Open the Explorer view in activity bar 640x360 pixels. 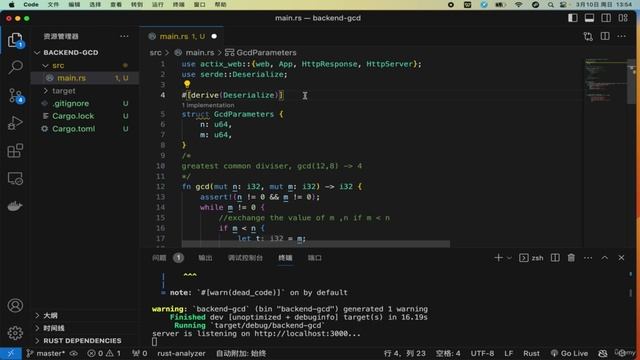15,40
